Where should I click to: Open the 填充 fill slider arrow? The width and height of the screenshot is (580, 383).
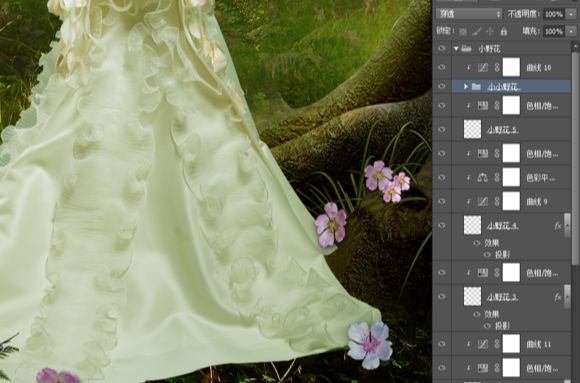tap(571, 31)
